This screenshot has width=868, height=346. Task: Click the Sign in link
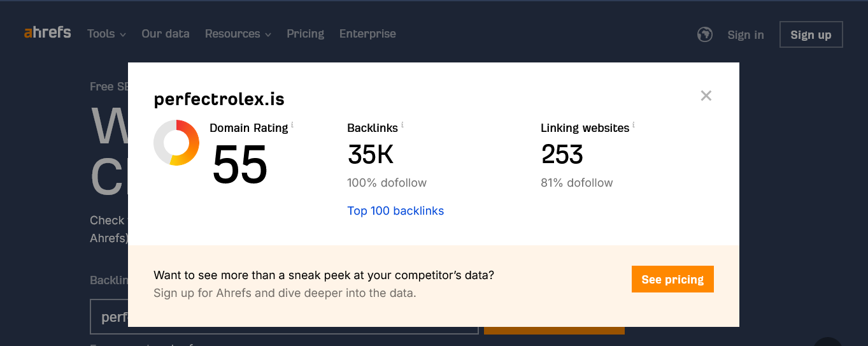746,35
